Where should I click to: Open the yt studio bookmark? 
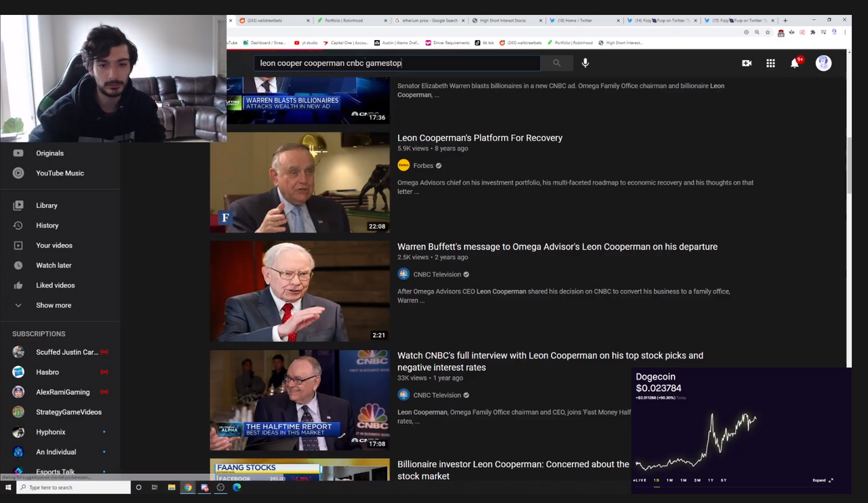point(306,43)
